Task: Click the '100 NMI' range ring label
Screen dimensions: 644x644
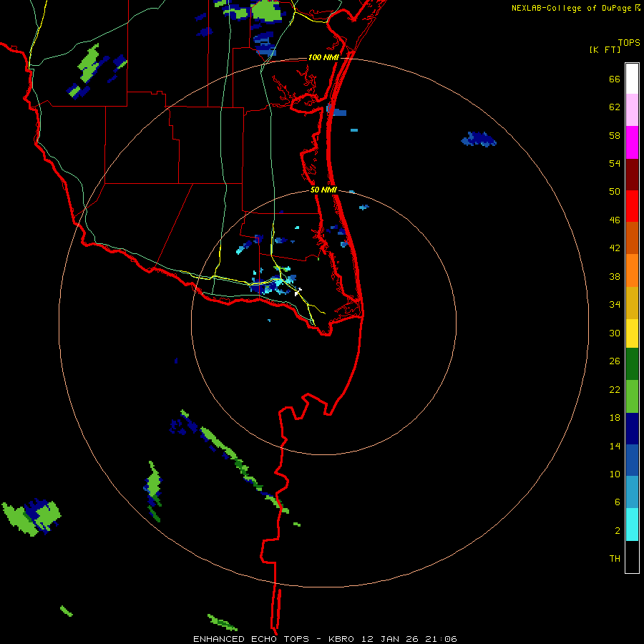Action: point(323,57)
